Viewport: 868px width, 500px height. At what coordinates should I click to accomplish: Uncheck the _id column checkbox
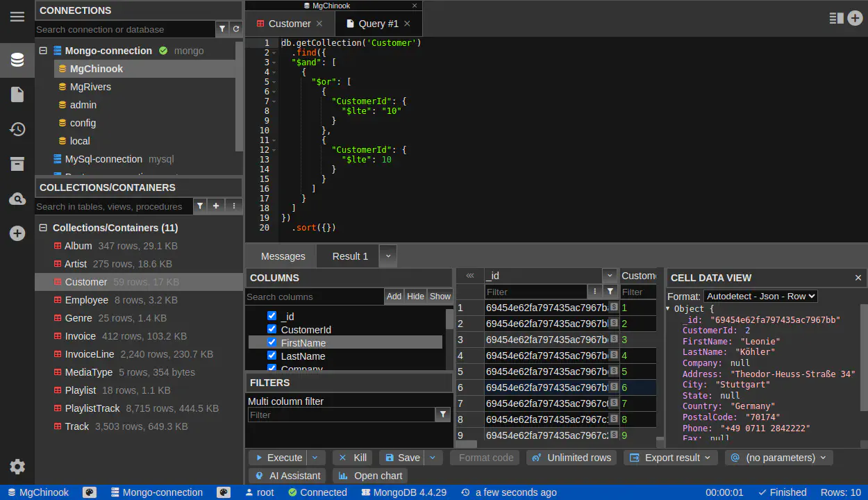pyautogui.click(x=272, y=316)
